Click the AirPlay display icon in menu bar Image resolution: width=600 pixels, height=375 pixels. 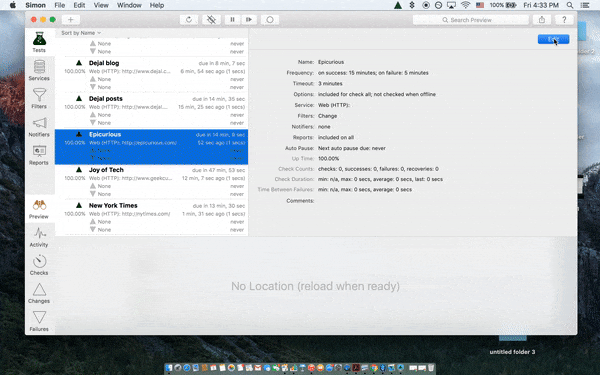coord(452,5)
